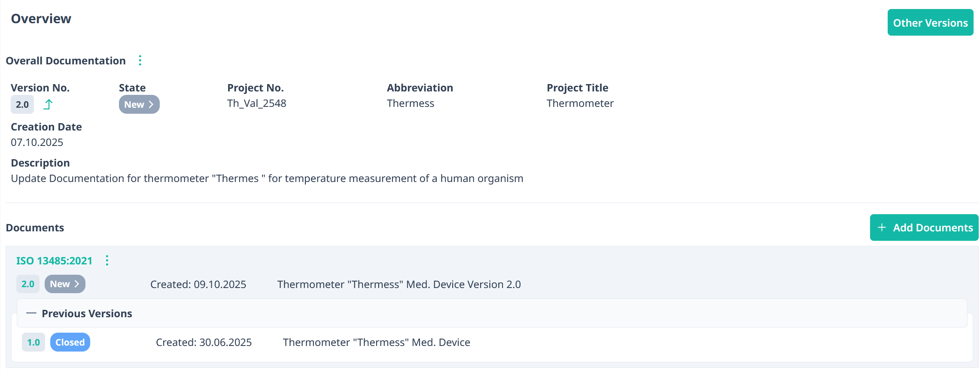Click the abbreviation value Thermess

click(410, 103)
